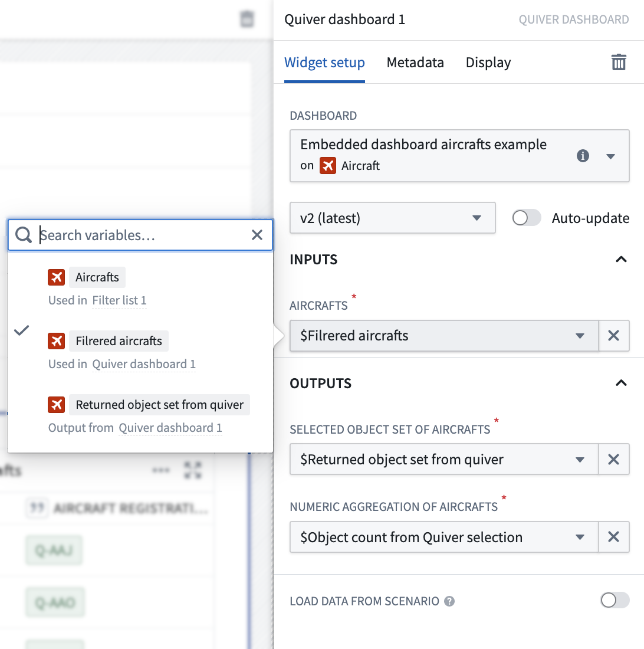The width and height of the screenshot is (644, 649).
Task: Open Quiver dashboard 1 link under Returned object set
Action: (170, 428)
